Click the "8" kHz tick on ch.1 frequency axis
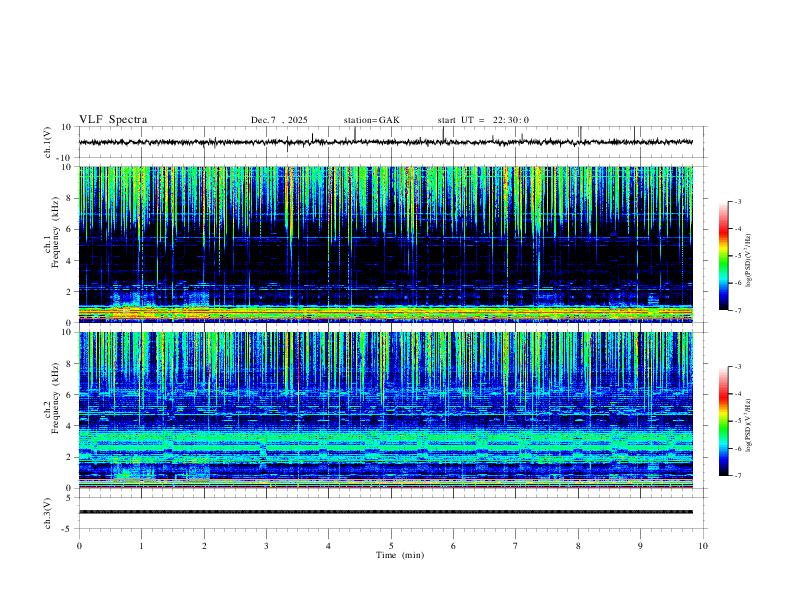Image resolution: width=792 pixels, height=612 pixels. pyautogui.click(x=69, y=198)
